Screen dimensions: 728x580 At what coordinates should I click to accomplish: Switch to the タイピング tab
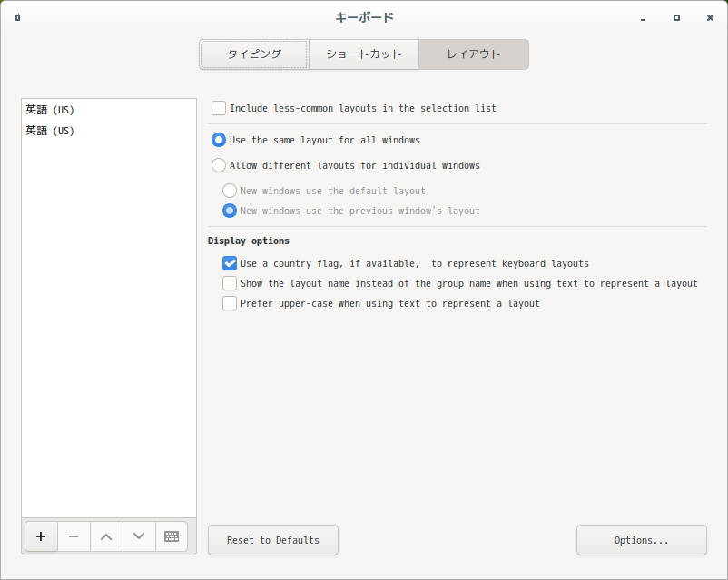point(254,54)
